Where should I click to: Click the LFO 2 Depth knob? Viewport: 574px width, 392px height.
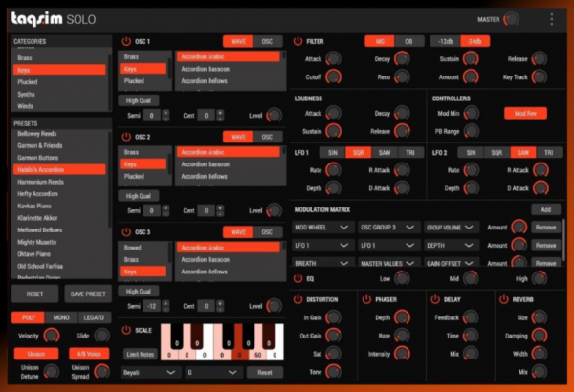click(x=471, y=188)
